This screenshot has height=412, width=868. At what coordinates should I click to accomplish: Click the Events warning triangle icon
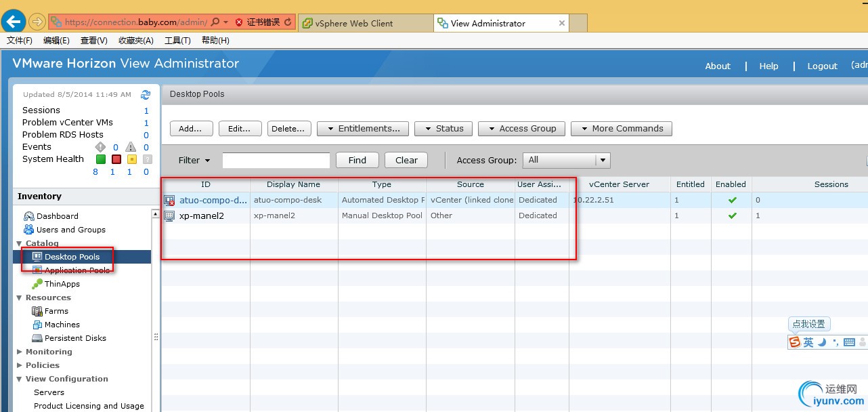coord(131,147)
